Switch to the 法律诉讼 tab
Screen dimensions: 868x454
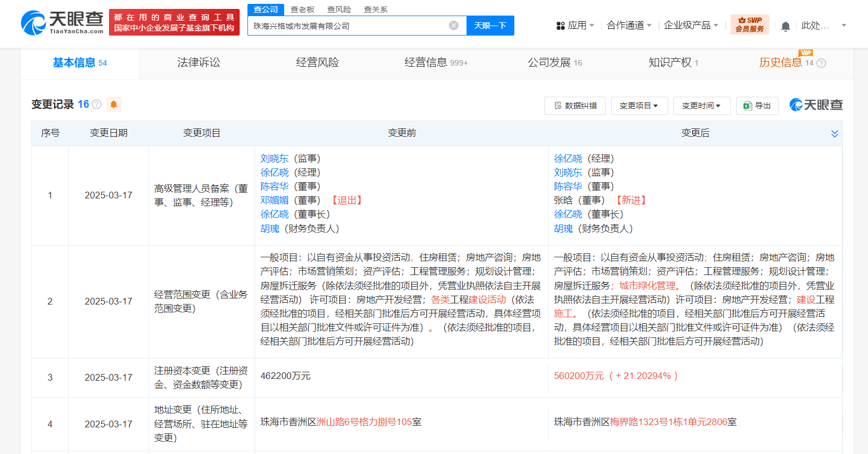coord(199,63)
